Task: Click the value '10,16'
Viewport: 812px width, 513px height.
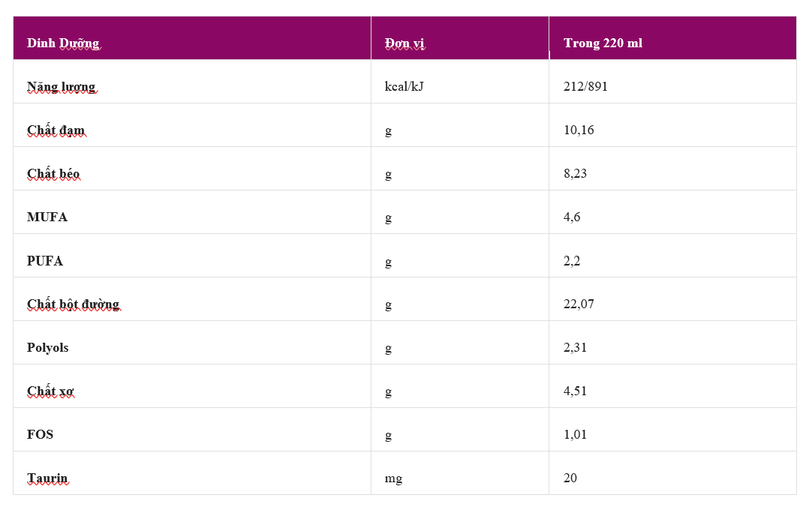Action: (x=579, y=130)
